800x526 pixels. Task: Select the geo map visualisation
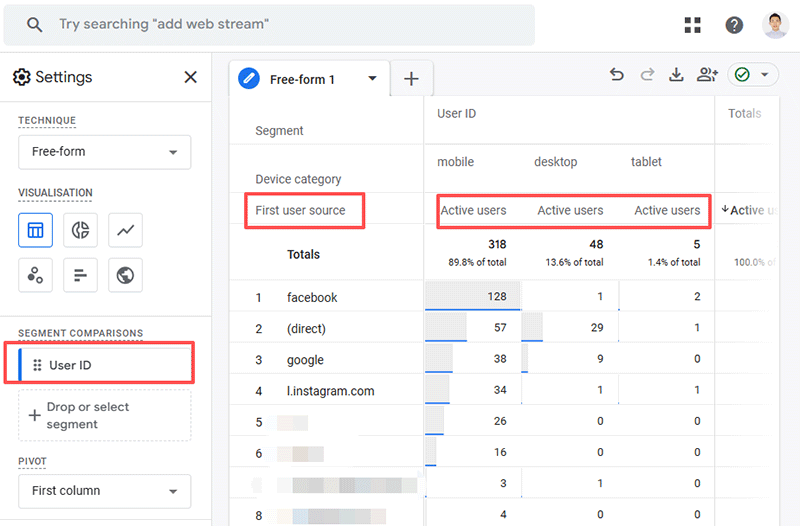click(x=126, y=275)
